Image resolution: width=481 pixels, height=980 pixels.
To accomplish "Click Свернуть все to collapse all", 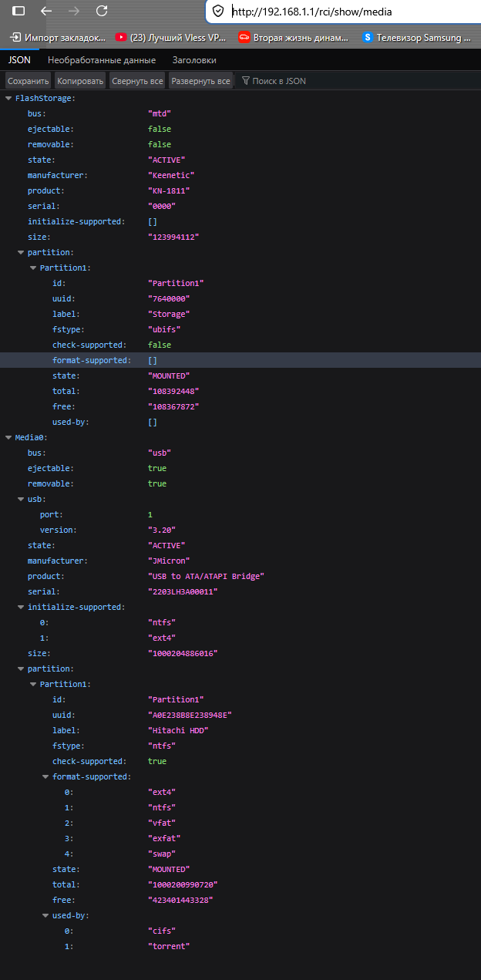I will click(136, 81).
